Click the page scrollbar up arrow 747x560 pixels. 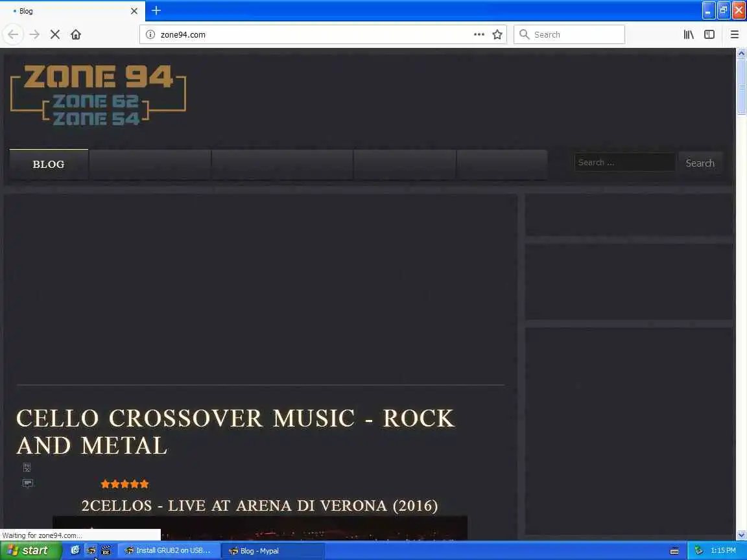click(x=741, y=53)
